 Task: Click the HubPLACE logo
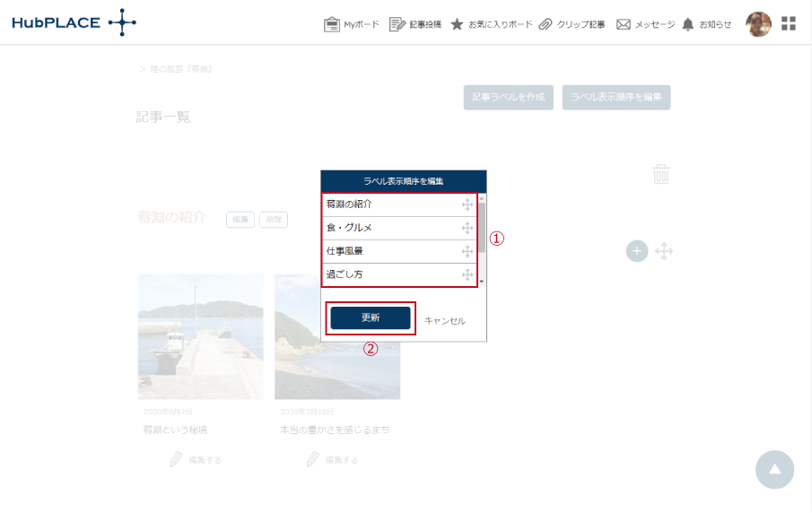[x=74, y=22]
